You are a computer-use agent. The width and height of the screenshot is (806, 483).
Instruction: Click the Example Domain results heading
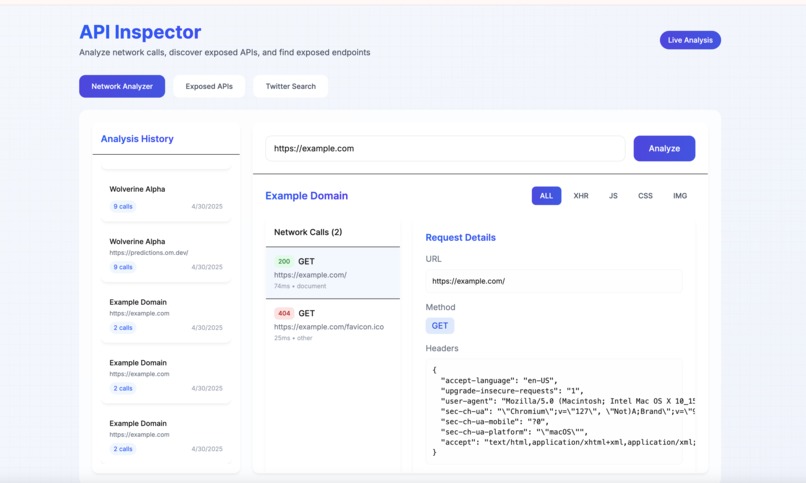click(x=306, y=196)
